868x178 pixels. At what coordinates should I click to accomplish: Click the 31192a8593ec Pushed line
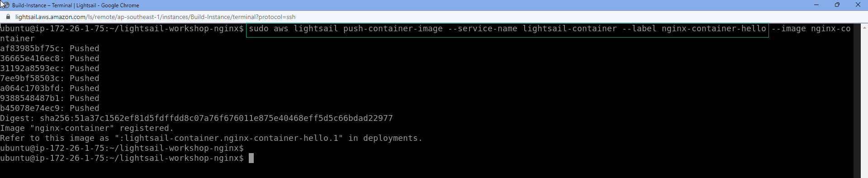[50, 68]
